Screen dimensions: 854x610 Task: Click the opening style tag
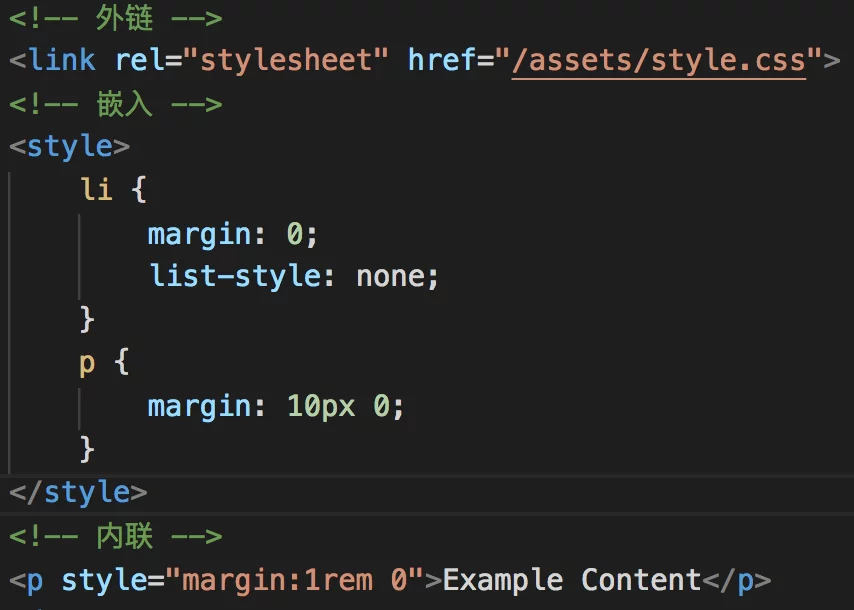[x=70, y=146]
